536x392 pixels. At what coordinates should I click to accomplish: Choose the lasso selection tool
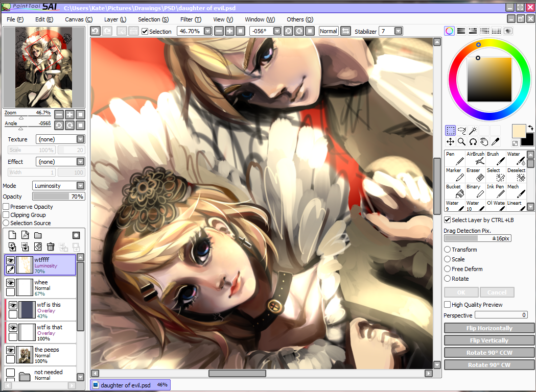[461, 131]
